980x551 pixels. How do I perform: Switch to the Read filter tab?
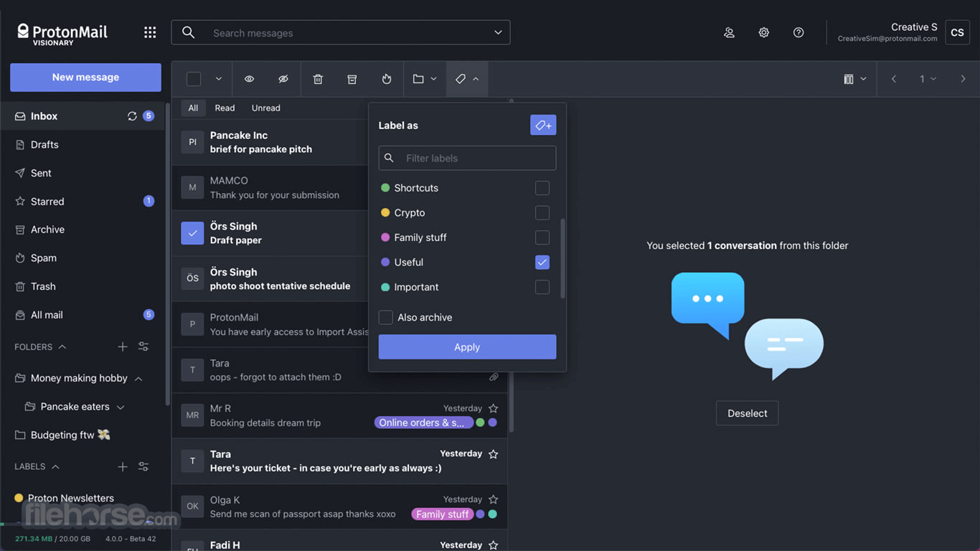225,108
